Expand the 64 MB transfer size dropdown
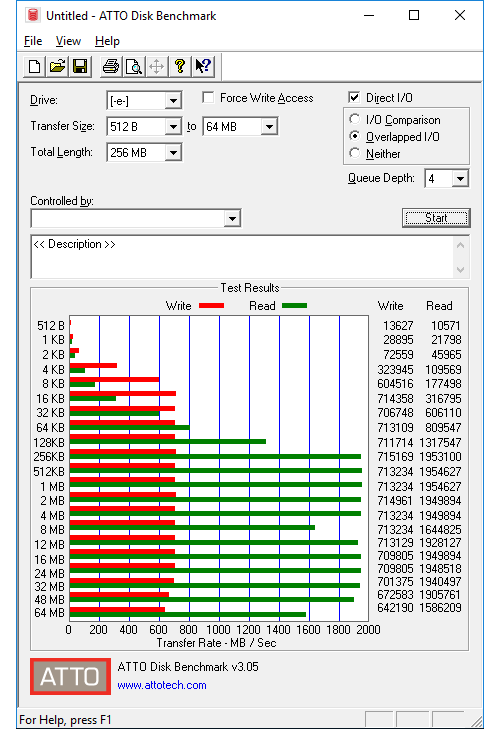500x729 pixels. [269, 126]
